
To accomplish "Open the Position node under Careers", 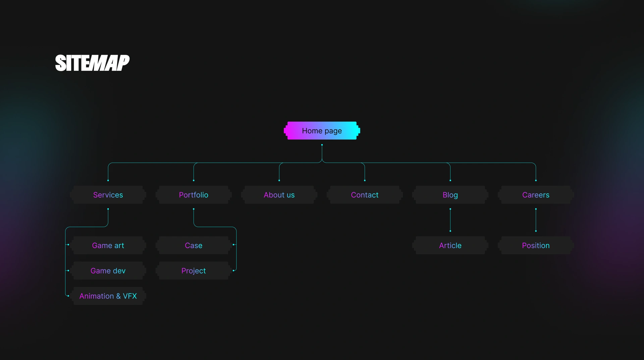I will (536, 245).
